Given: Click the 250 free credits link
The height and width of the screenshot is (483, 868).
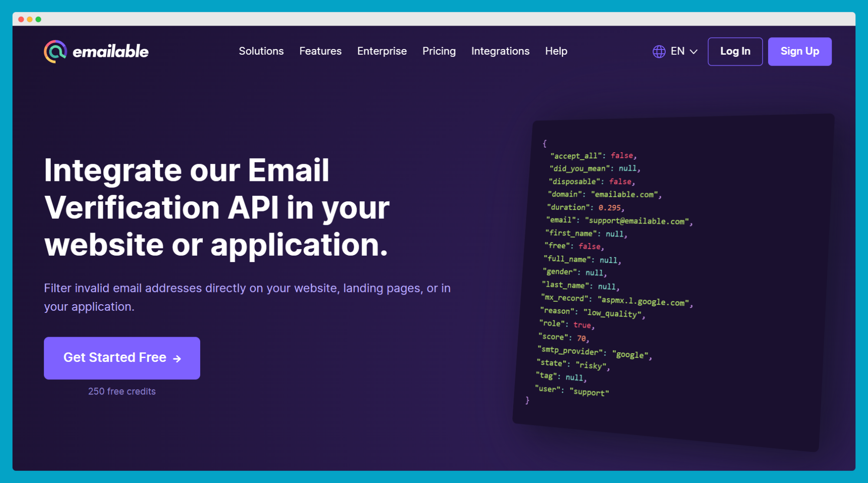Looking at the screenshot, I should (121, 391).
